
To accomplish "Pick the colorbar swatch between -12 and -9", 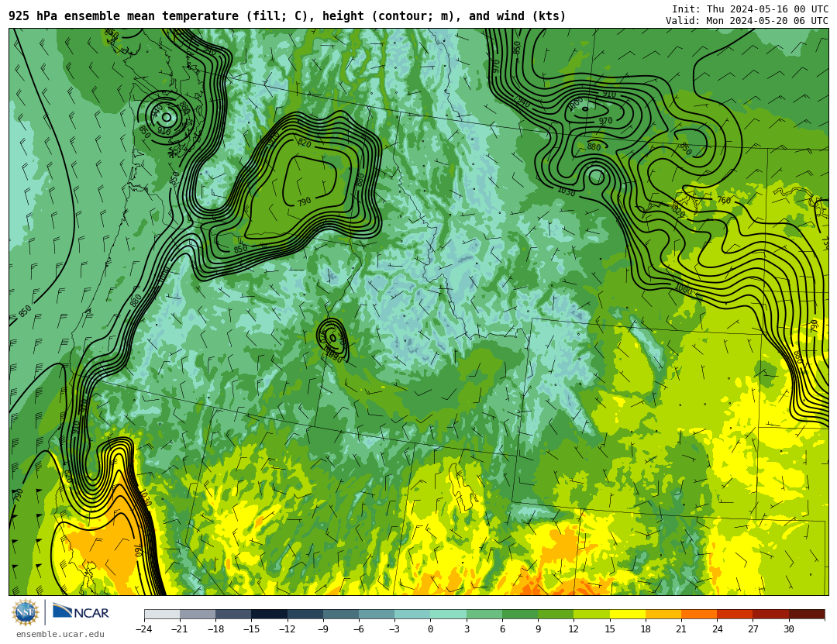I will [x=305, y=614].
